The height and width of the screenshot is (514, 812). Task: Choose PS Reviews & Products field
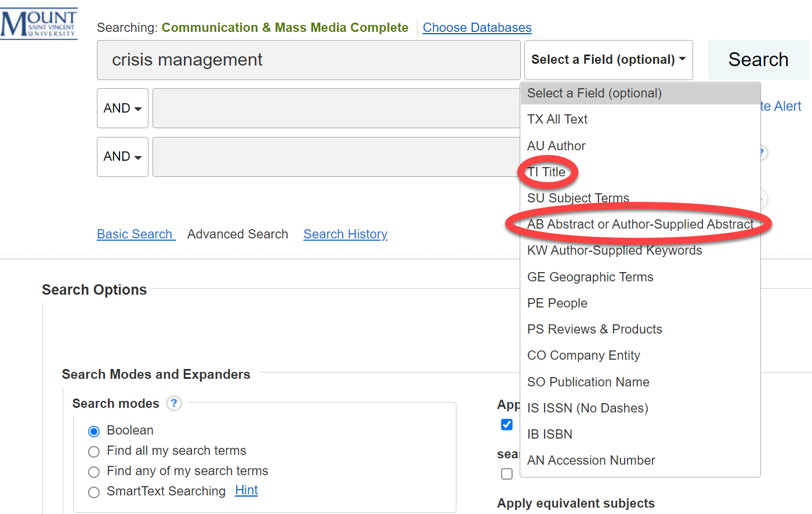pyautogui.click(x=640, y=330)
